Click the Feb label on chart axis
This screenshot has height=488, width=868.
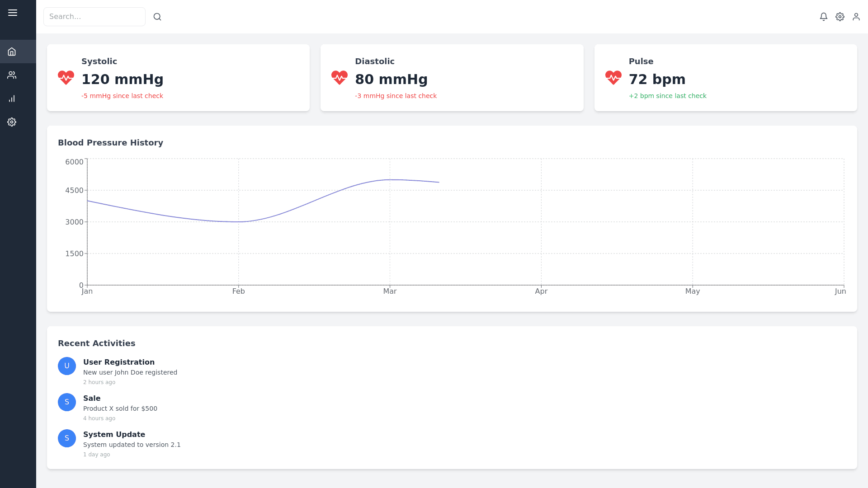[239, 291]
